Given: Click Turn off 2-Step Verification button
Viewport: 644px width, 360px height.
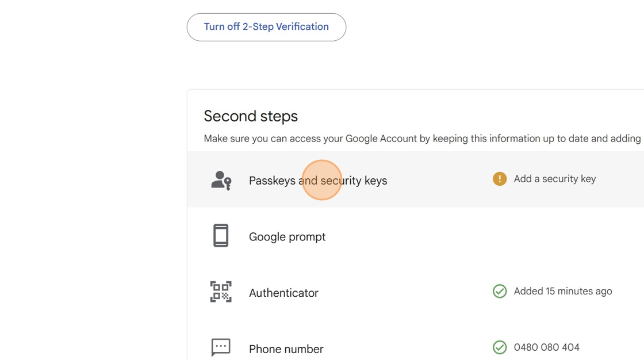Looking at the screenshot, I should coord(266,27).
